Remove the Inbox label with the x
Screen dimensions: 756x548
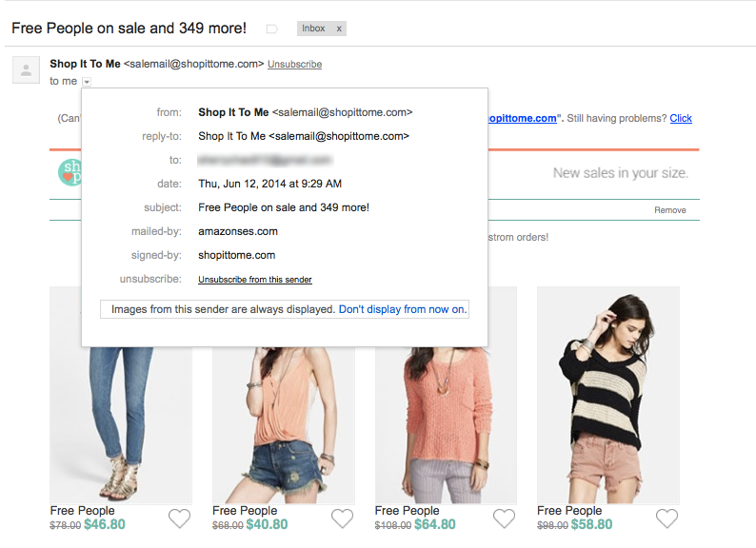pyautogui.click(x=339, y=29)
